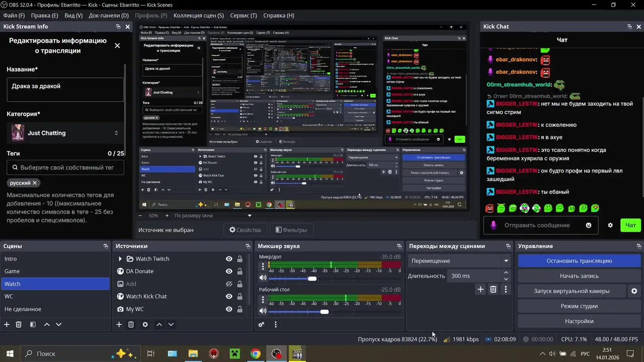Show hidden system tray icons chevron
The width and height of the screenshot is (644, 362).
coord(542,353)
